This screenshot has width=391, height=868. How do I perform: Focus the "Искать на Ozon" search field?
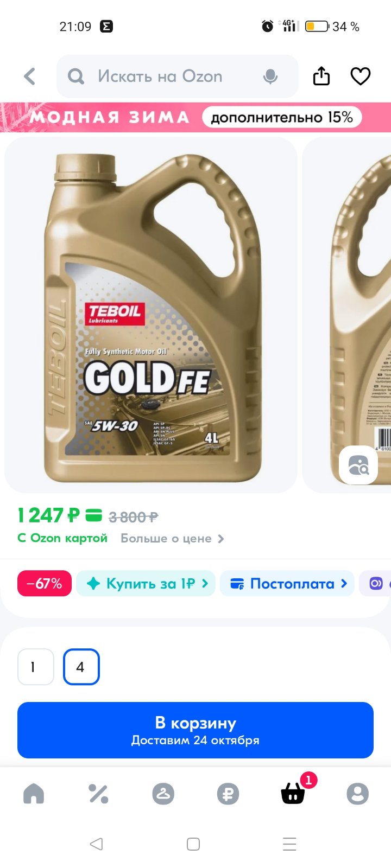point(178,76)
